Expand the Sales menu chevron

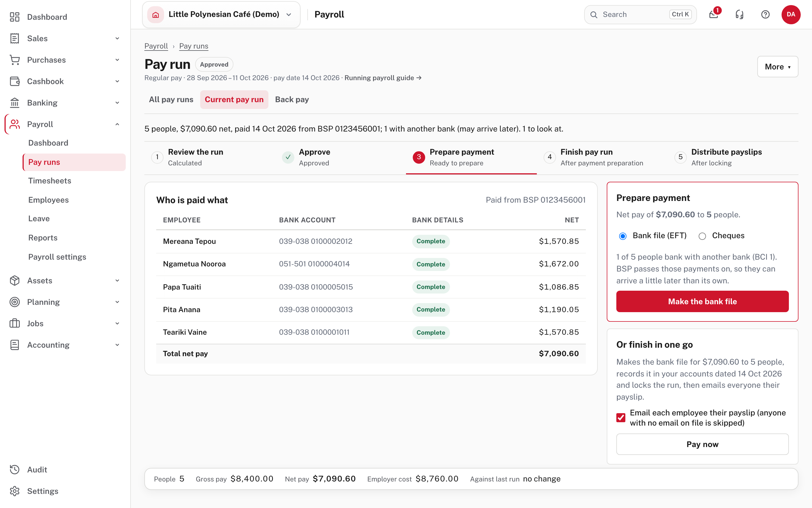click(118, 38)
